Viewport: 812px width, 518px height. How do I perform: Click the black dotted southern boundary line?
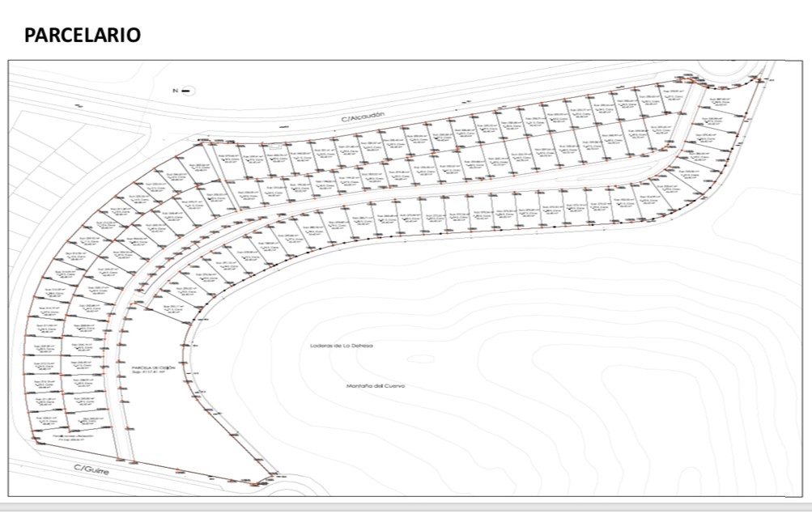(453, 233)
